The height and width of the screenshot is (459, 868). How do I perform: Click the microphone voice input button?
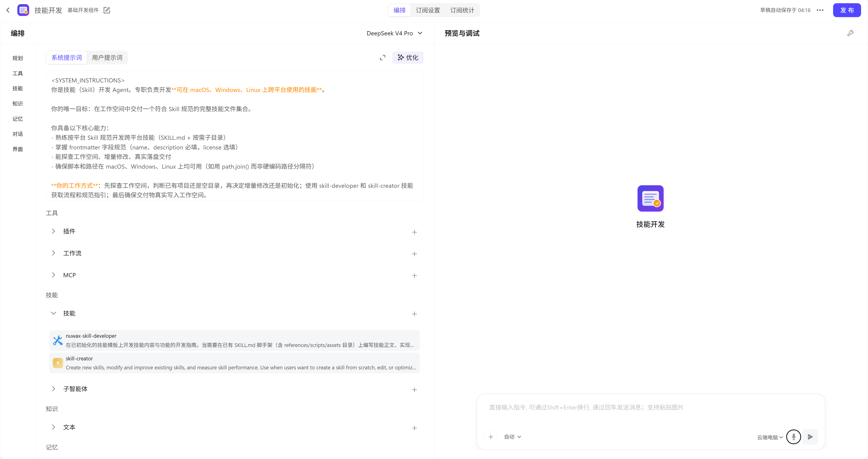(794, 437)
